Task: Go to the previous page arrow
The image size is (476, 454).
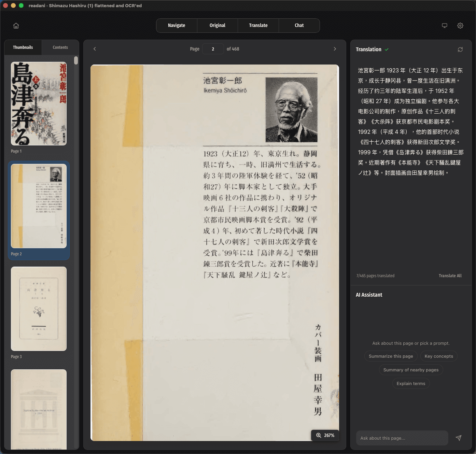Action: 95,49
